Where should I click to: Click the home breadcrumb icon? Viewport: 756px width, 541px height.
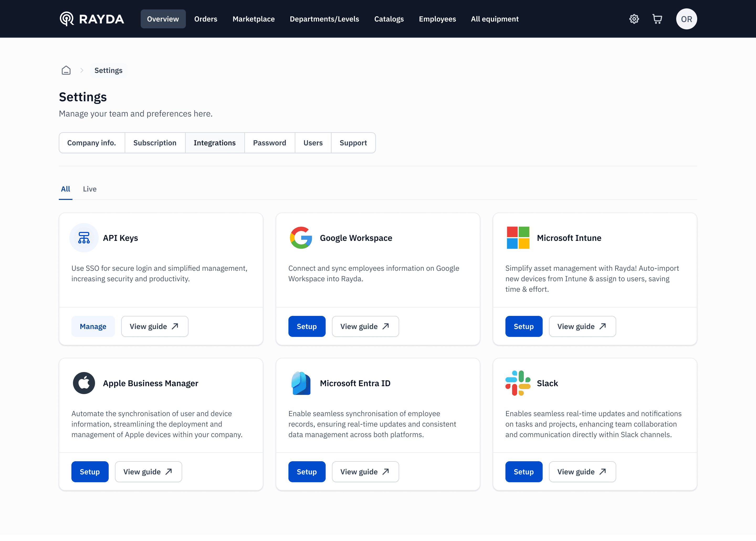66,70
